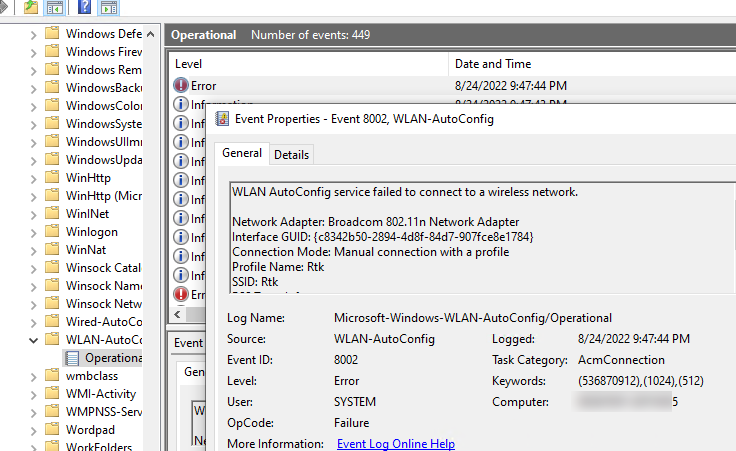Screen dimensions: 736x451
Task: Collapse the WLAN-AutoConfig tree node
Action: [33, 340]
